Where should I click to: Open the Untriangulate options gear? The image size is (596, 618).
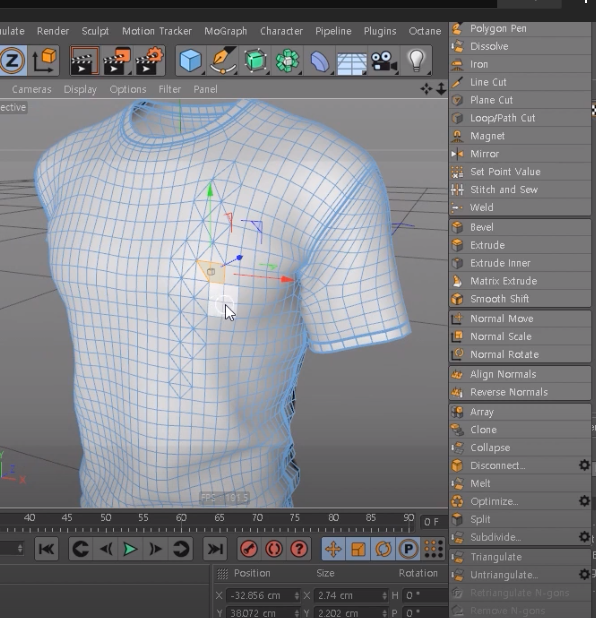click(x=584, y=574)
